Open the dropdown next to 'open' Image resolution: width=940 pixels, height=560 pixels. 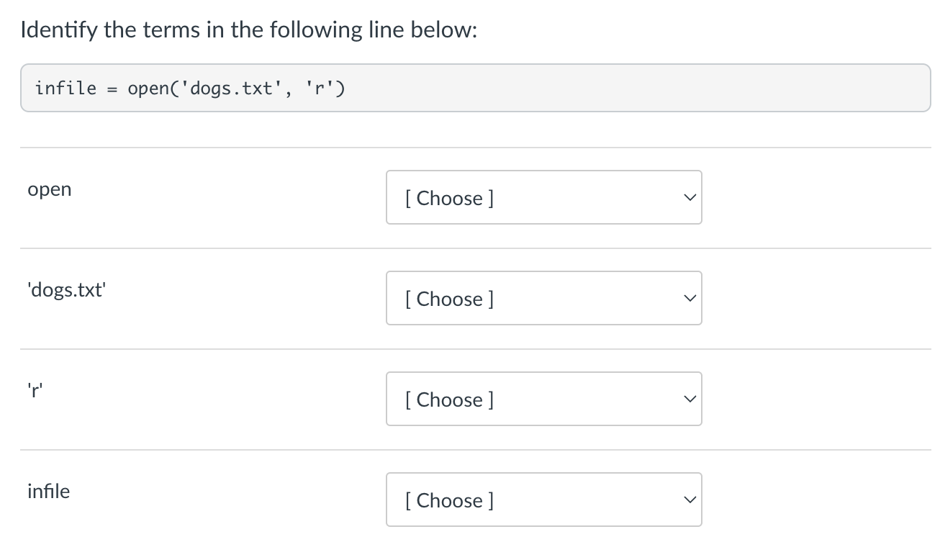pyautogui.click(x=543, y=197)
